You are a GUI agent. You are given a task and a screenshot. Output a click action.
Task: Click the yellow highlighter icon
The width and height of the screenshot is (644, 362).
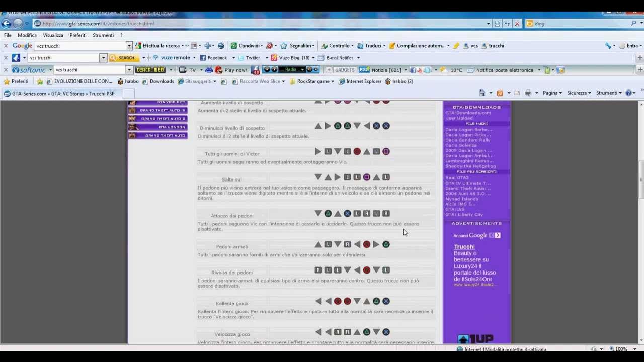pyautogui.click(x=456, y=46)
